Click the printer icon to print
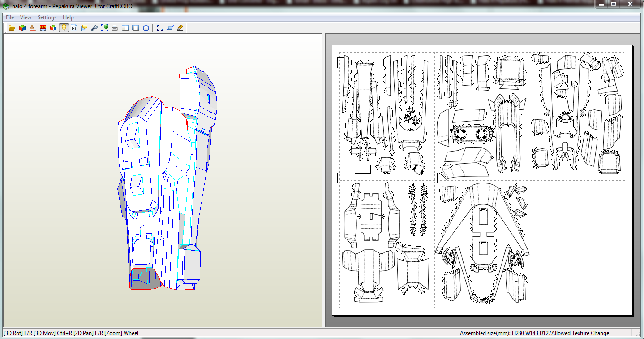The height and width of the screenshot is (339, 644). (x=115, y=28)
